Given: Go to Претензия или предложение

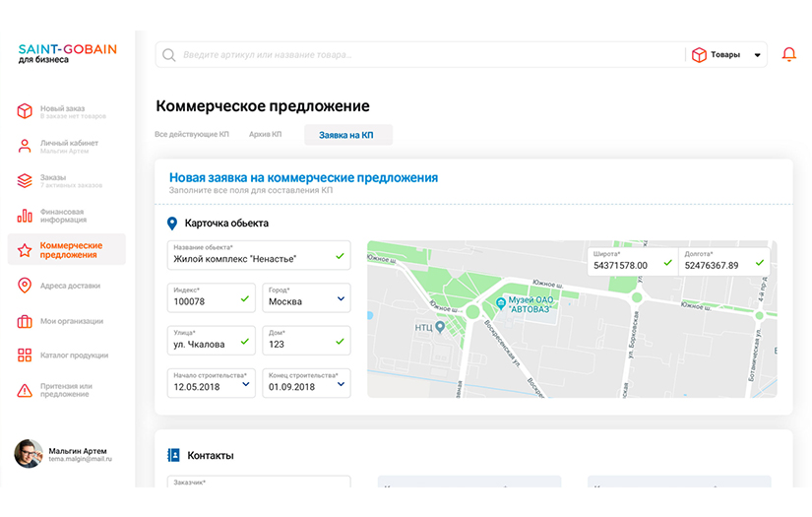Looking at the screenshot, I should 66,390.
